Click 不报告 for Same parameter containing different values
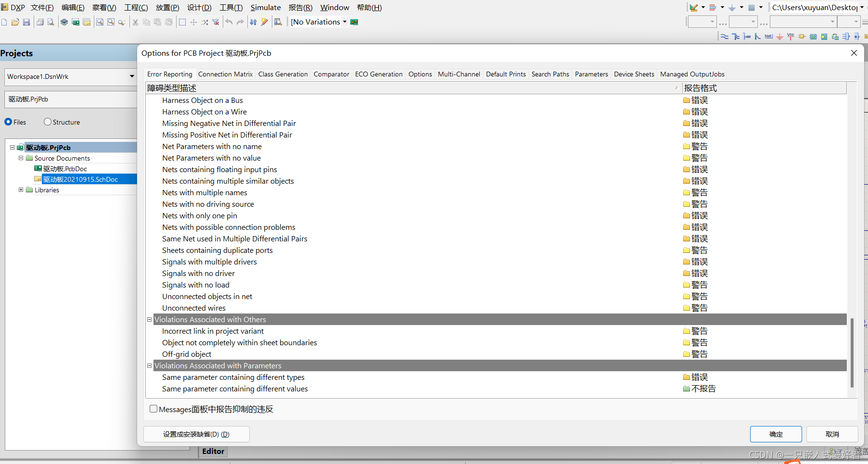Screen dimensions: 868x464 coord(699,389)
